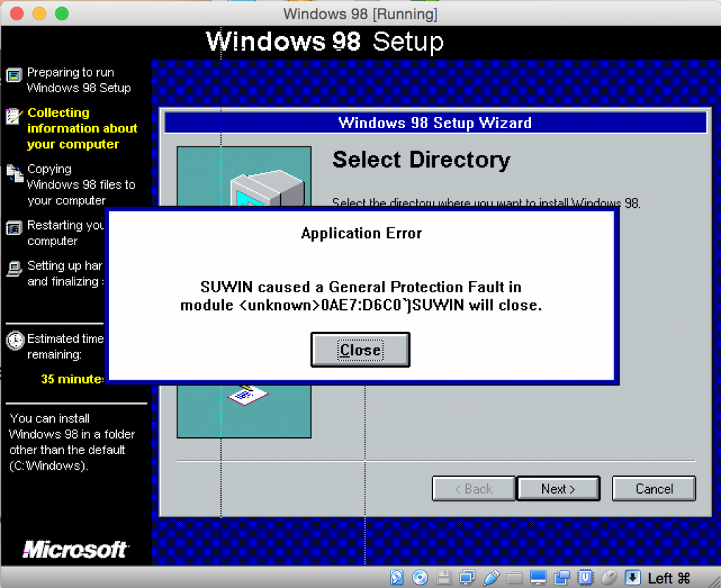Click the 'Windows 98 Setup Wizard' title bar
The height and width of the screenshot is (588, 721).
pos(435,123)
